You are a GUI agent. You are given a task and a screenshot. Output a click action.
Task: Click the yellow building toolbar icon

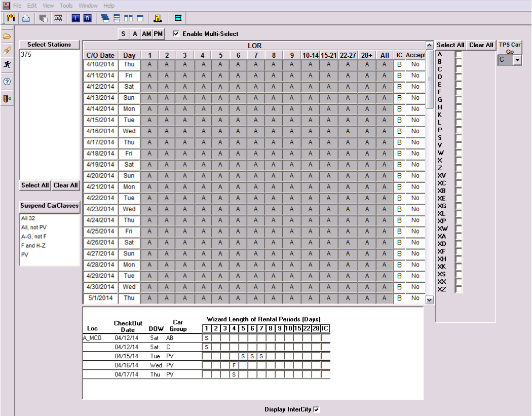pos(158,18)
